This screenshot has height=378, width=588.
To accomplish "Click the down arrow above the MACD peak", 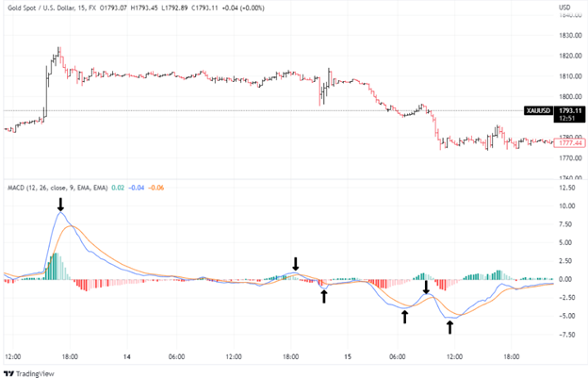I will pyautogui.click(x=61, y=204).
